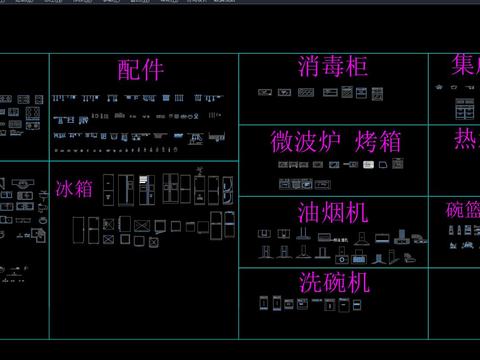The height and width of the screenshot is (360, 480).
Task: Pick the blue-filled accessory in first 配件 row
Action: click(166, 98)
